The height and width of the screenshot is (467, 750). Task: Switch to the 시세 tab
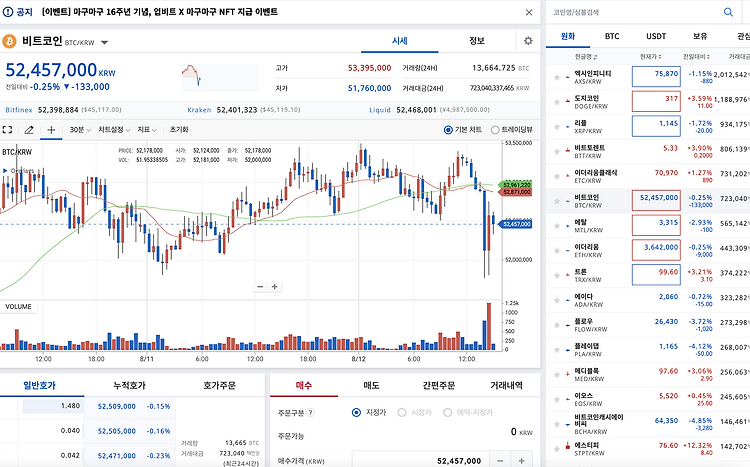coord(399,41)
